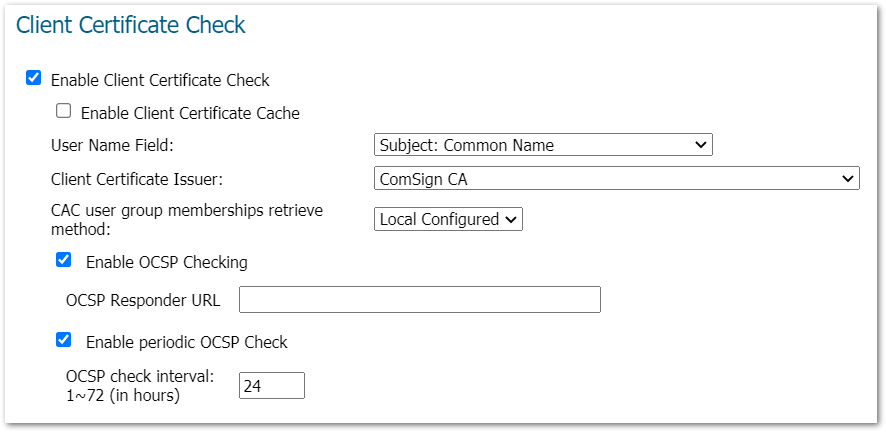
Task: Click the Enable Client Certificate Check label text
Action: click(160, 80)
